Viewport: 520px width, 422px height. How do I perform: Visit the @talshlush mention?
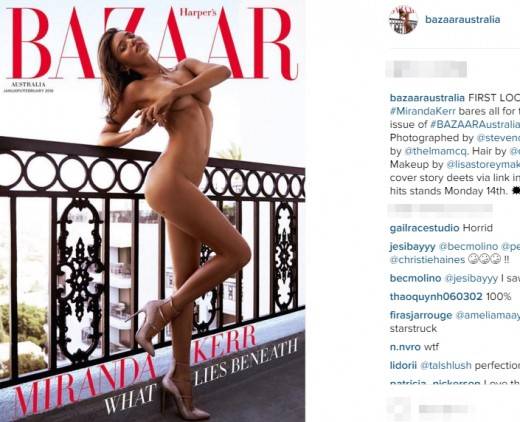pos(446,365)
